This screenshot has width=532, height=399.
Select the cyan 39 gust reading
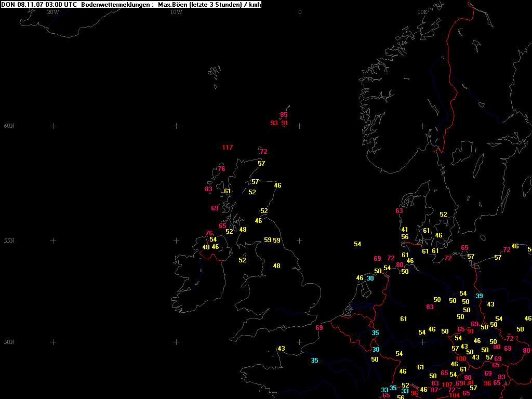(x=479, y=296)
